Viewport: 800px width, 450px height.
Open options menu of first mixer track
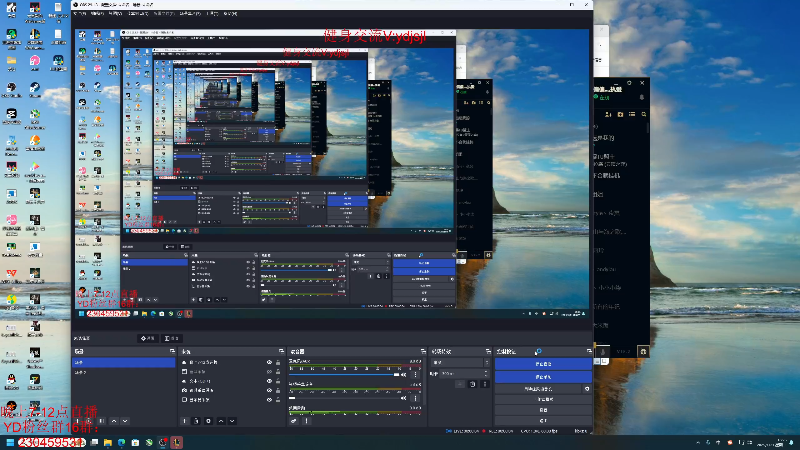coord(415,375)
